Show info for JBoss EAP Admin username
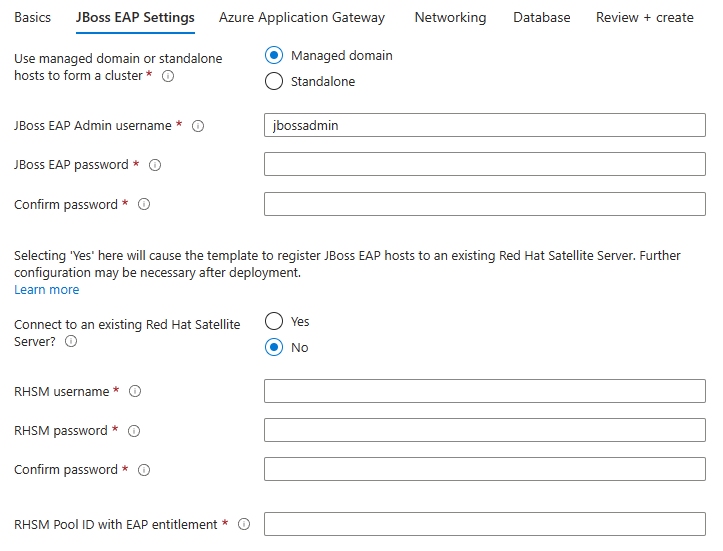The width and height of the screenshot is (723, 551). click(x=198, y=126)
